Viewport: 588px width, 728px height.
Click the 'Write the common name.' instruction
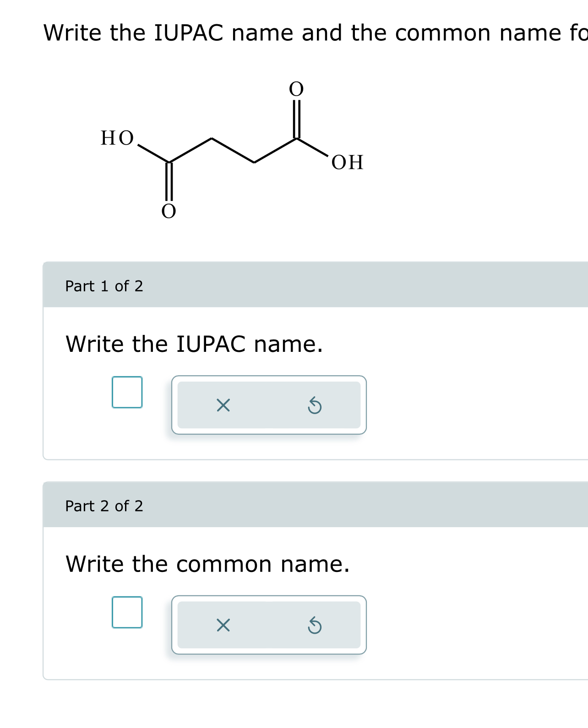pyautogui.click(x=207, y=564)
